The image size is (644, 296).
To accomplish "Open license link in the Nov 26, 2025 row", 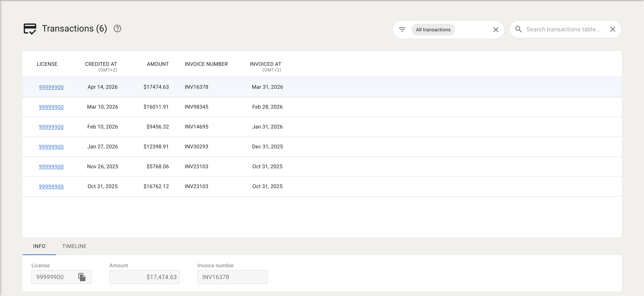I will (51, 167).
